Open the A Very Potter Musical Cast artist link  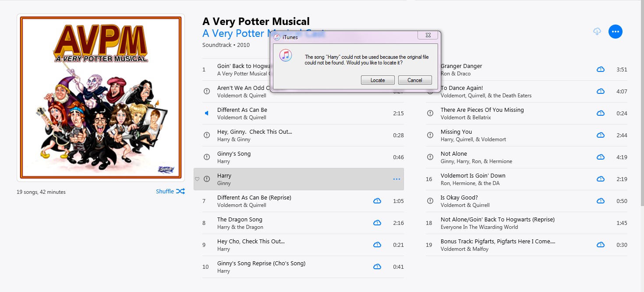[263, 33]
